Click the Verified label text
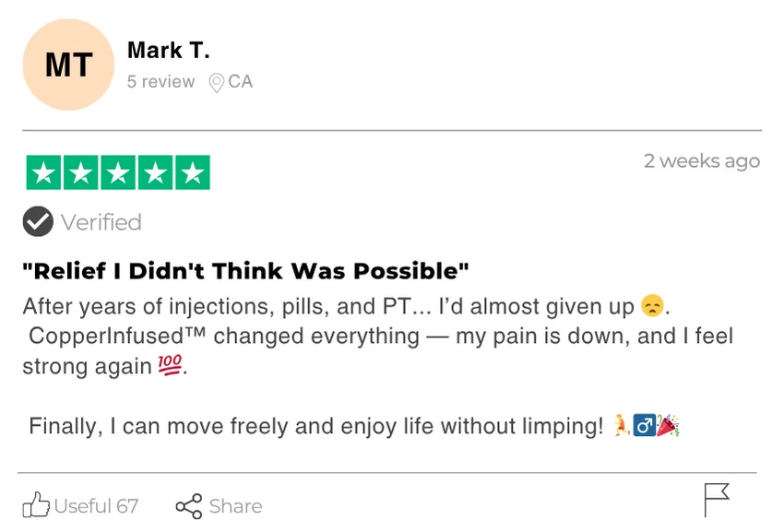 click(101, 222)
